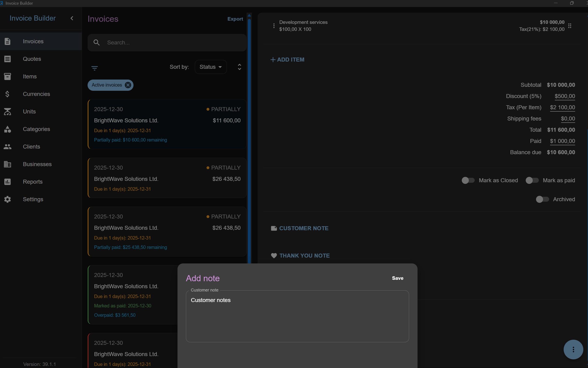Screen dimensions: 588x368
Task: Toggle the sort direction arrows
Action: (x=239, y=67)
